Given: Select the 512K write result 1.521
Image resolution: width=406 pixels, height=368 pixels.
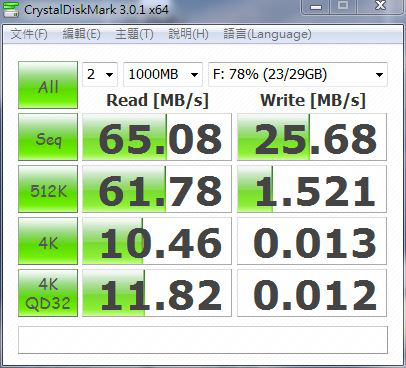Looking at the screenshot, I should (x=312, y=189).
